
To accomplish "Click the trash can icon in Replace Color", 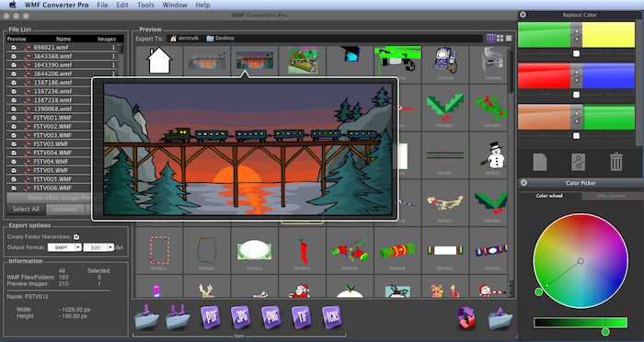I will coord(615,162).
